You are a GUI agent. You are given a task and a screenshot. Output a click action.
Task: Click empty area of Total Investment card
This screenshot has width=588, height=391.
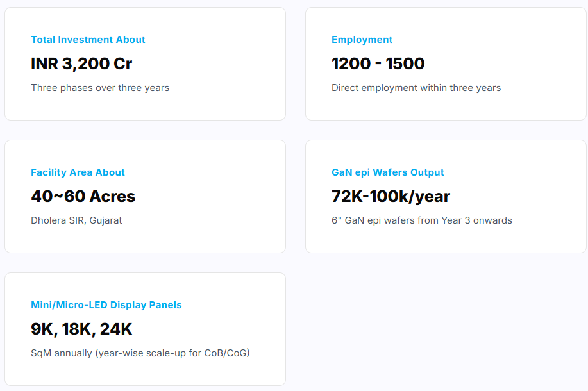tap(225, 63)
